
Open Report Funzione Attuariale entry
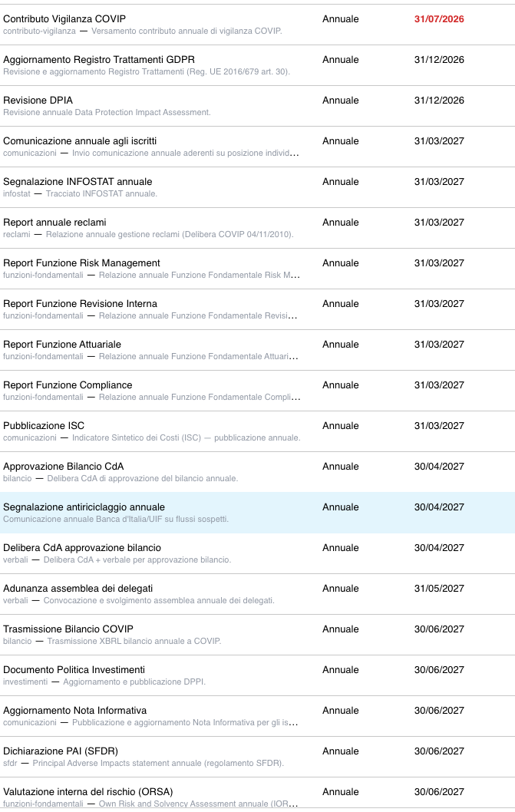pyautogui.click(x=258, y=350)
